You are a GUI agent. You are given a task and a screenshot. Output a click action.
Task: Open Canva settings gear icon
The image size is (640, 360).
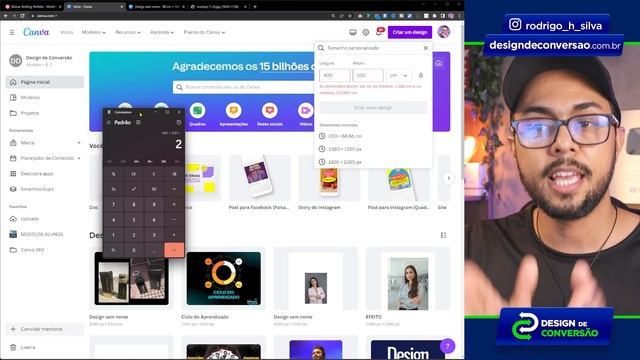366,32
